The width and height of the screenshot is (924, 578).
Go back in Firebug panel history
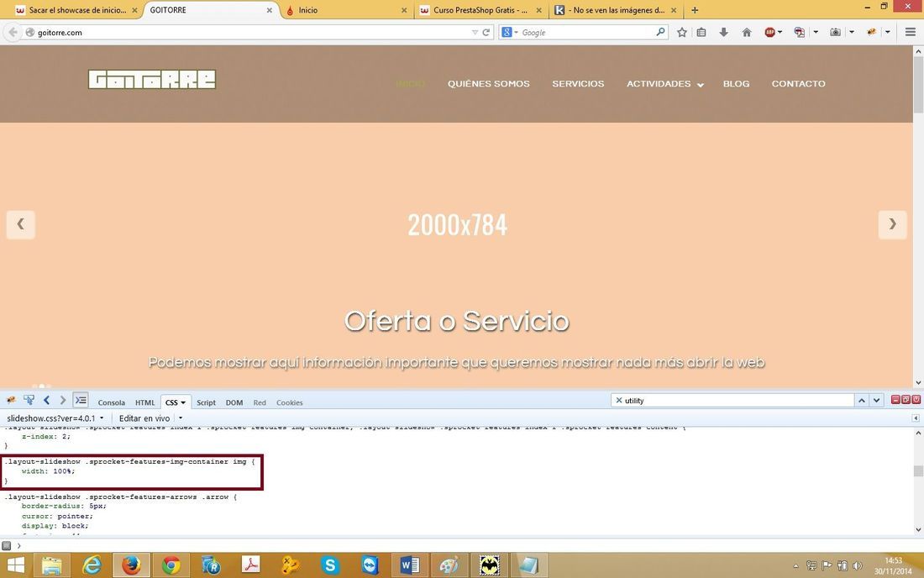(x=46, y=400)
